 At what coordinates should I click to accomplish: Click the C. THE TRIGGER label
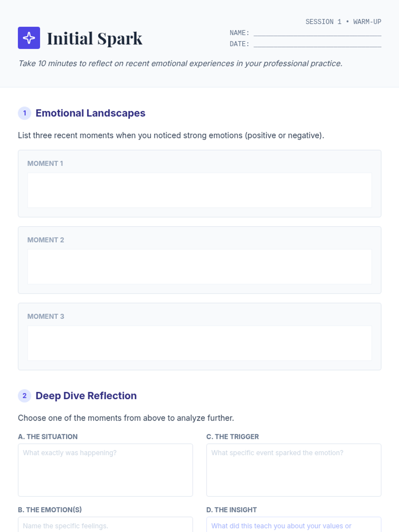(x=232, y=437)
